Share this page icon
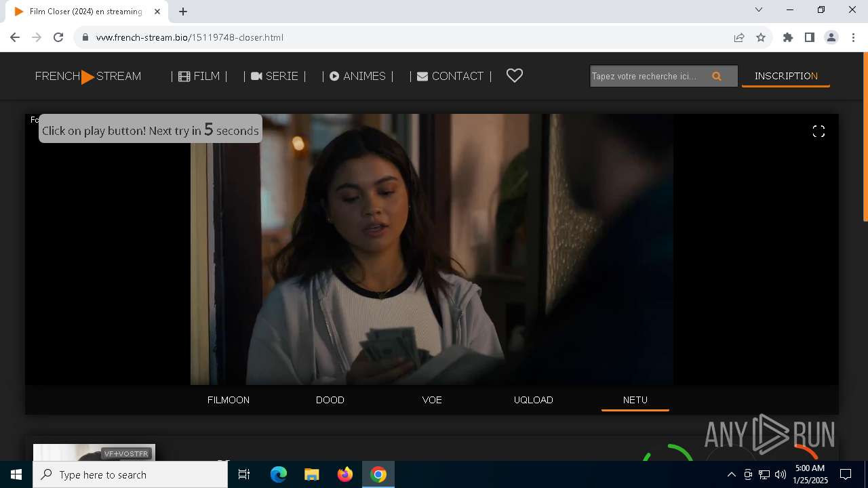868x488 pixels. 739,37
